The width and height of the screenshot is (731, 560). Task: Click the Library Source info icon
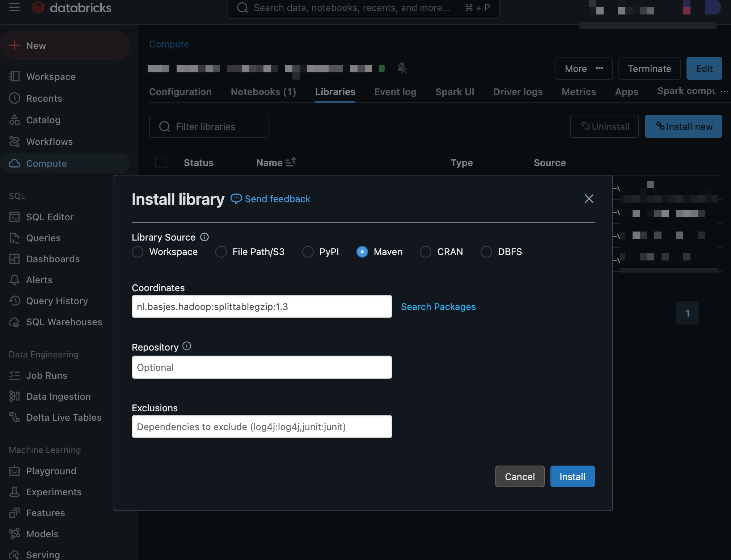[204, 237]
